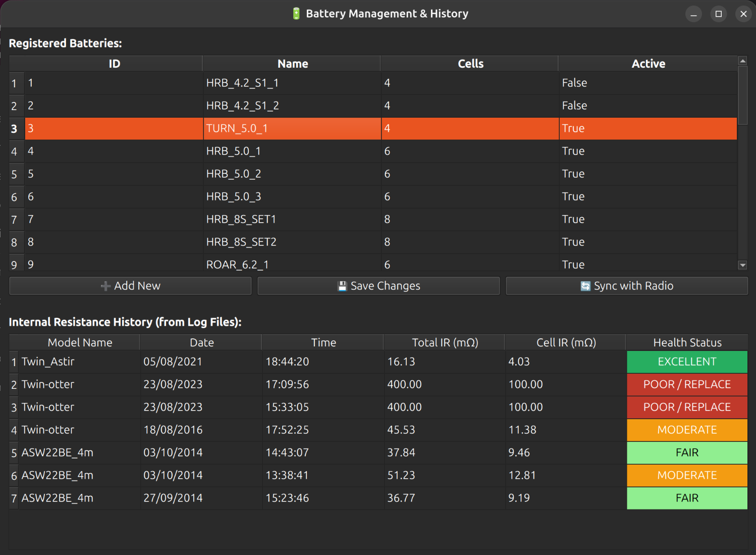756x555 pixels.
Task: Sort history by the Model Name header
Action: (x=80, y=342)
